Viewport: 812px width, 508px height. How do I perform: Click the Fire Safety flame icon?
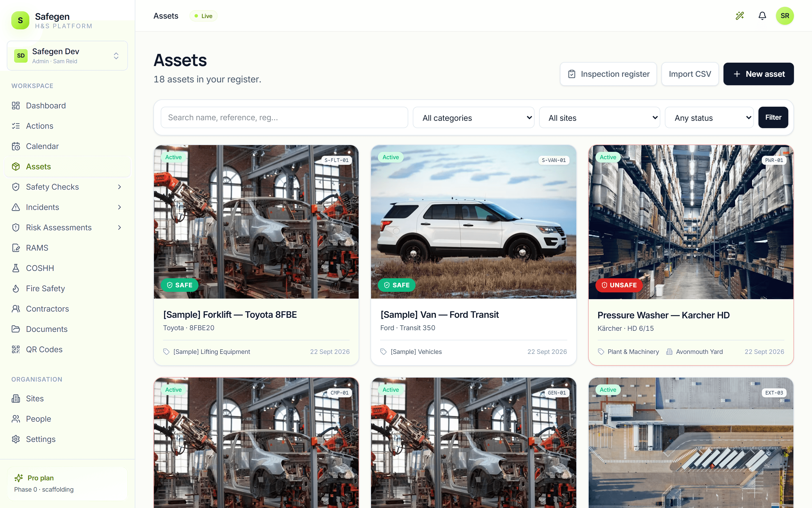[16, 289]
